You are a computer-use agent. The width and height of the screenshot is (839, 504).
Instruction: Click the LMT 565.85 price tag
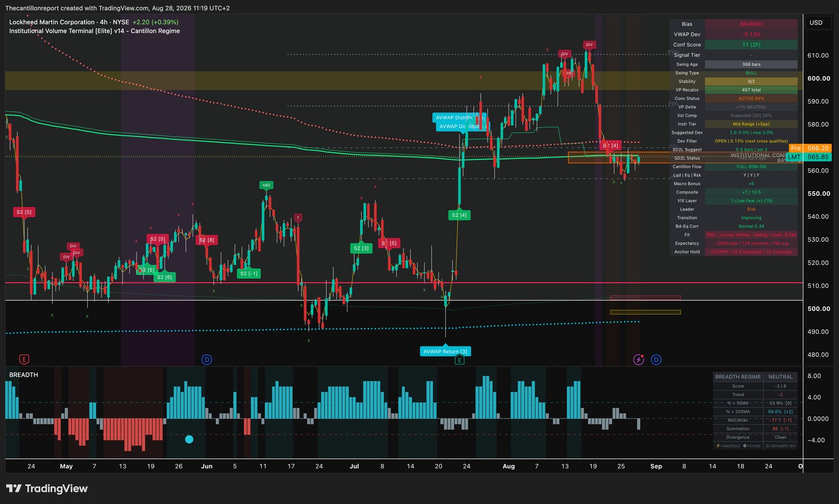point(809,157)
